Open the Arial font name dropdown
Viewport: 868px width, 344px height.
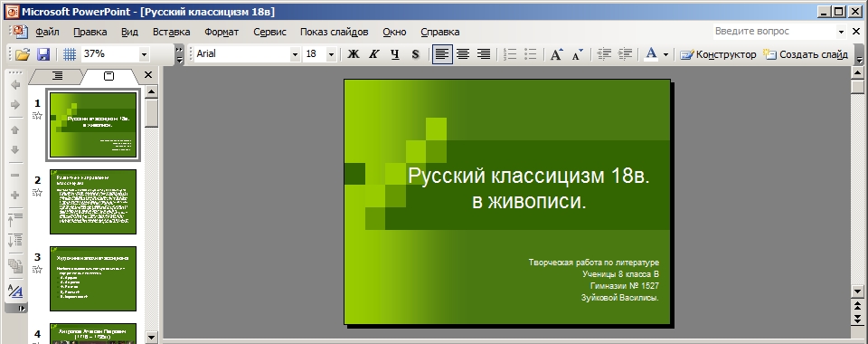(x=295, y=54)
